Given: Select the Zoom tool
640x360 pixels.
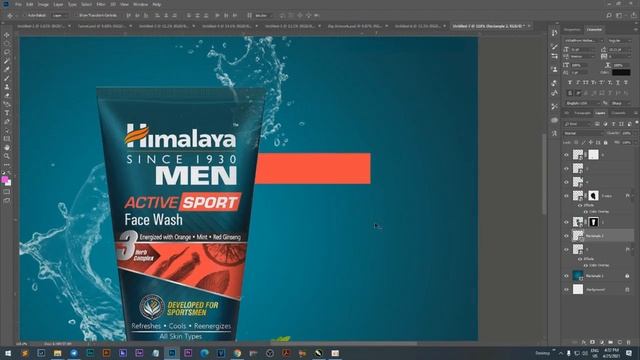Looking at the screenshot, I should [7, 156].
